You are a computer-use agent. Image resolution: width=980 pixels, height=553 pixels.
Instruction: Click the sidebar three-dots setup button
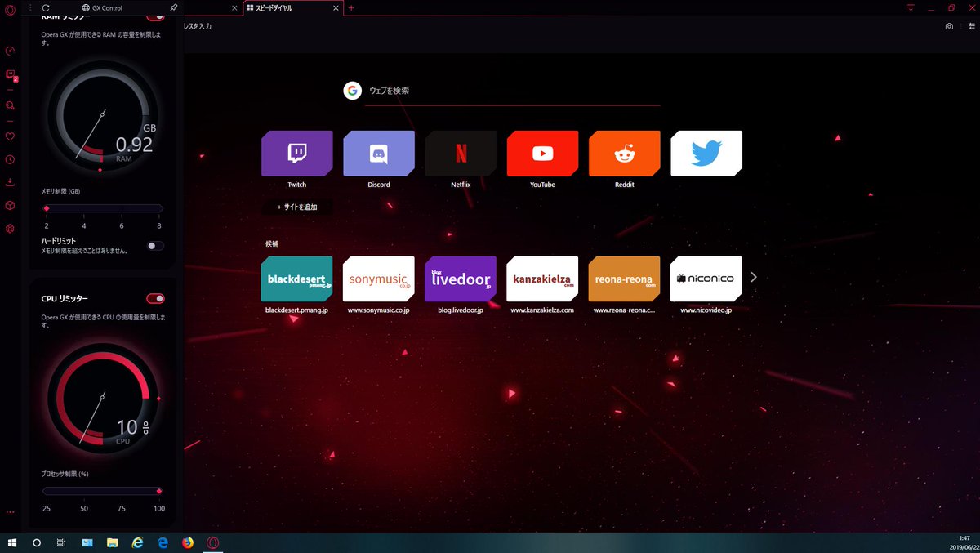click(x=10, y=513)
